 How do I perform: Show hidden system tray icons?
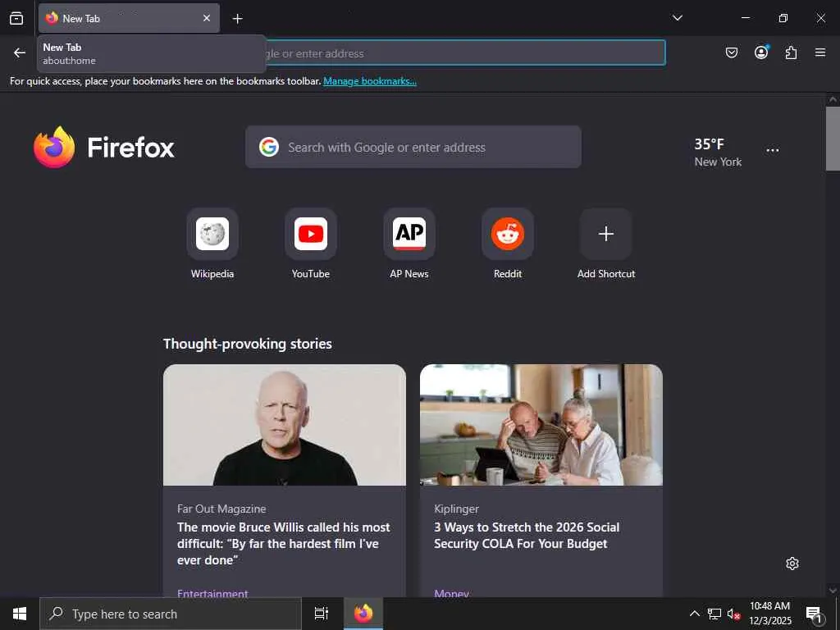tap(694, 614)
